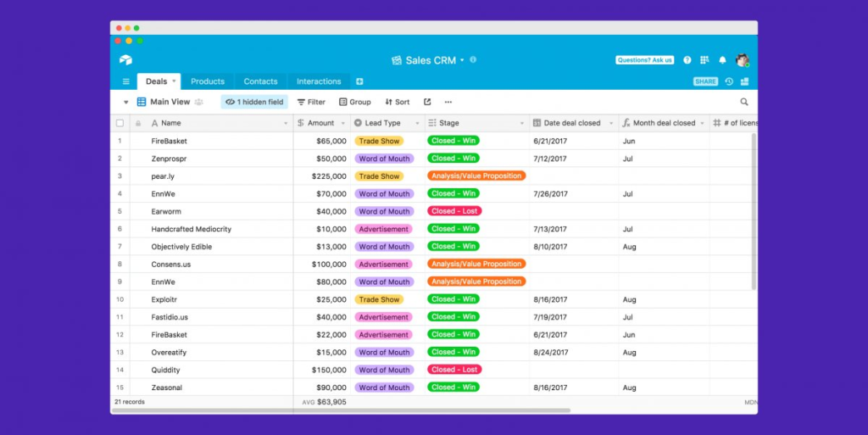
Task: Add a new table with plus icon
Action: (359, 81)
